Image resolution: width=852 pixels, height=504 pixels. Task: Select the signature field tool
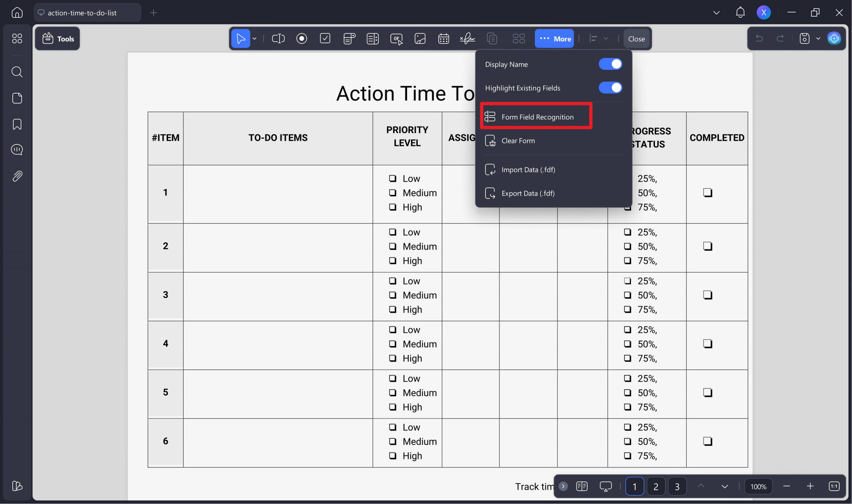click(468, 39)
